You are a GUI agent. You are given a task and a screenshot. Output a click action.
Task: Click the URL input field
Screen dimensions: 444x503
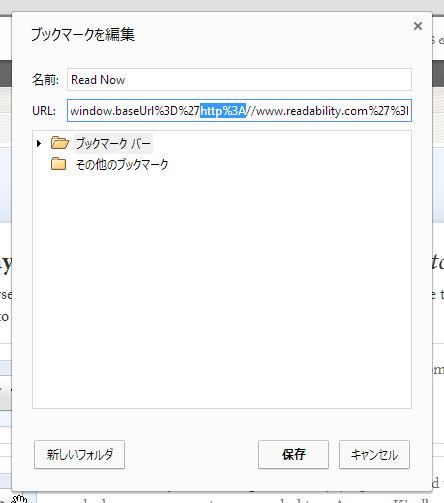pyautogui.click(x=239, y=111)
